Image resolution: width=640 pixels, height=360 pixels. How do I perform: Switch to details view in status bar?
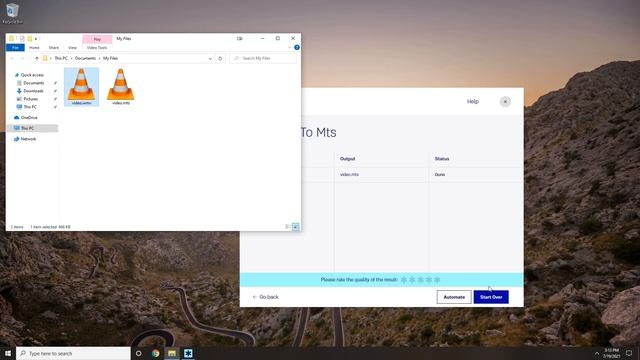click(287, 227)
